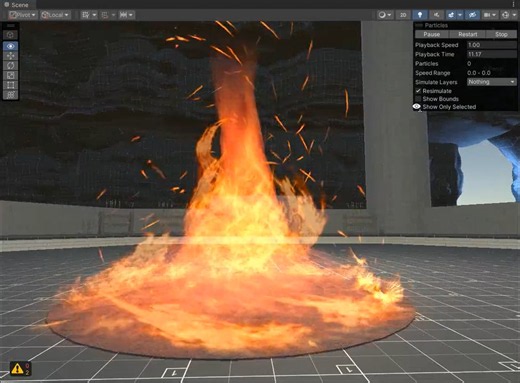
Task: Click the 'Simulate Layers' label
Action: [436, 82]
